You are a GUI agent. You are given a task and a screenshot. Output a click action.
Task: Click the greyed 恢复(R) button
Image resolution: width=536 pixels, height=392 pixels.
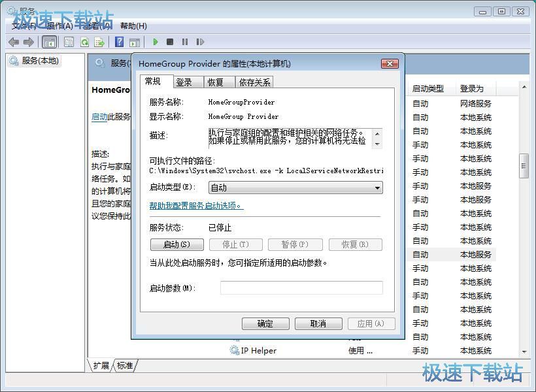click(x=355, y=244)
